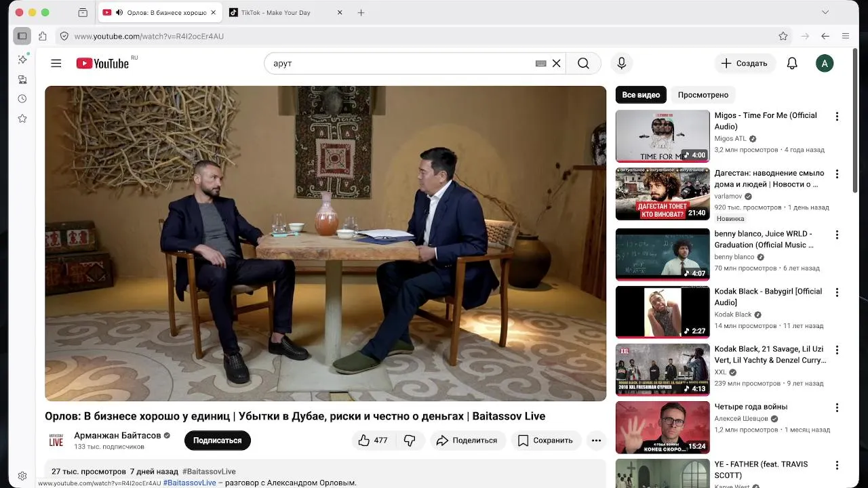Click the YouTube logo home link
The image size is (868, 488).
pos(102,63)
